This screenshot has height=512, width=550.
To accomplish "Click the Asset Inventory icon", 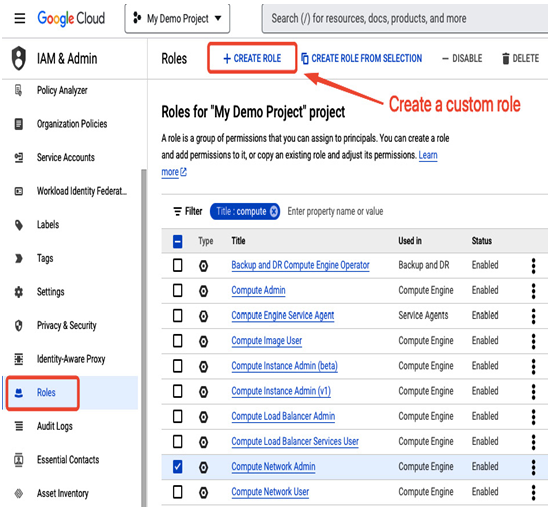I will (19, 493).
